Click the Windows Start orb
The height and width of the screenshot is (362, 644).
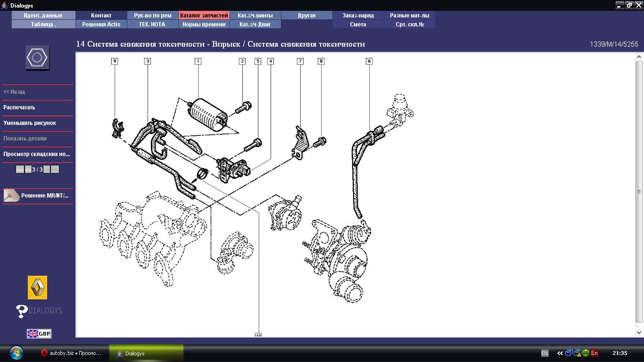[16, 353]
